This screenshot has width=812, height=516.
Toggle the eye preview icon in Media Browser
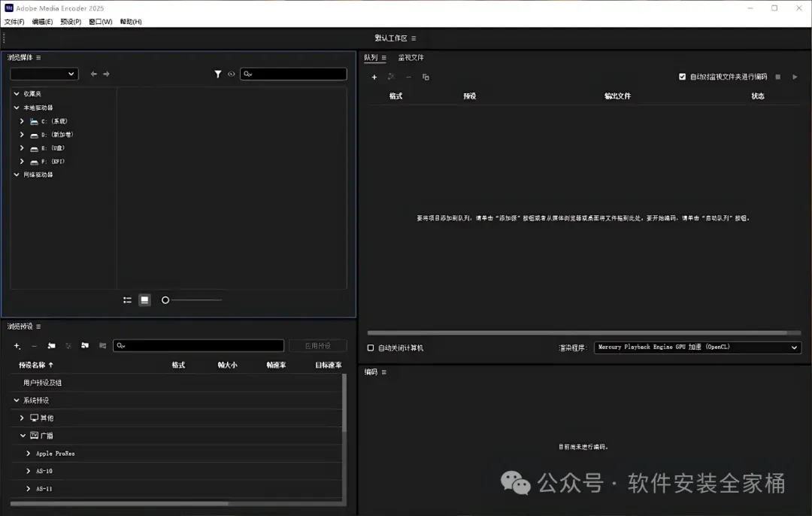[232, 74]
